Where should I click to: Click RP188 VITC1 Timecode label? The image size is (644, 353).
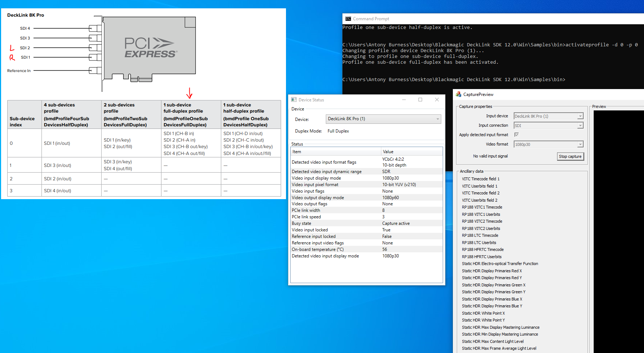(x=482, y=207)
